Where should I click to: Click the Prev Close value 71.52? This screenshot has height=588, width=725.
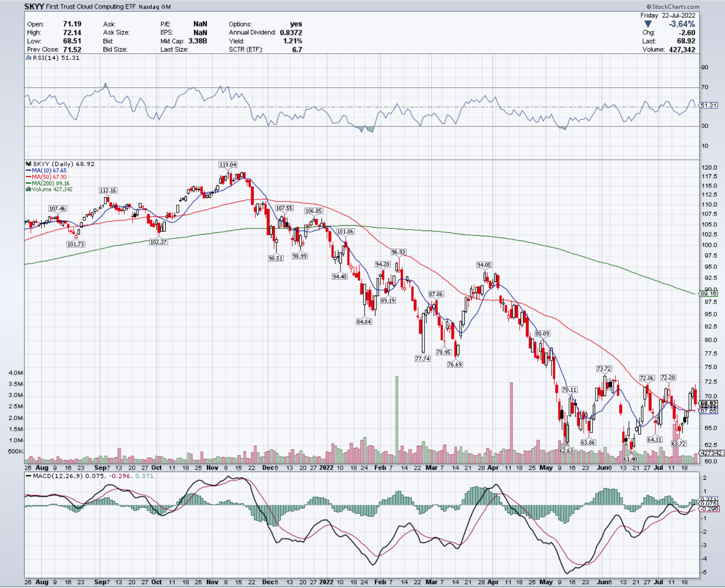[x=72, y=49]
